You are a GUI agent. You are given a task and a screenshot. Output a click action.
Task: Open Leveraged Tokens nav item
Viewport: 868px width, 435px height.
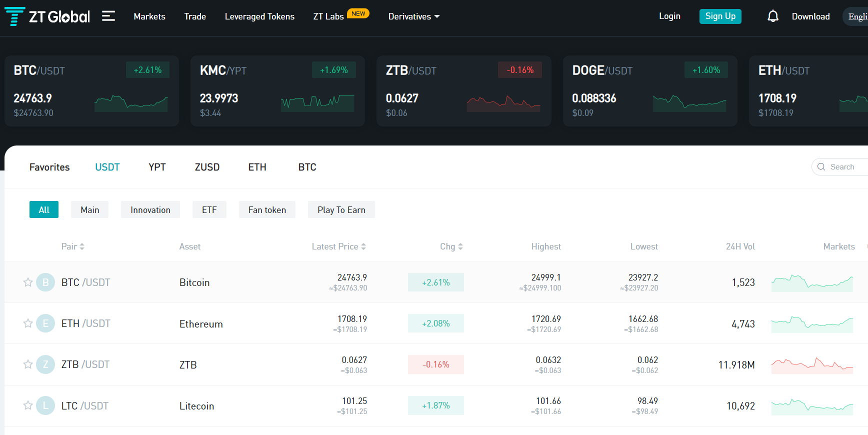pyautogui.click(x=259, y=16)
